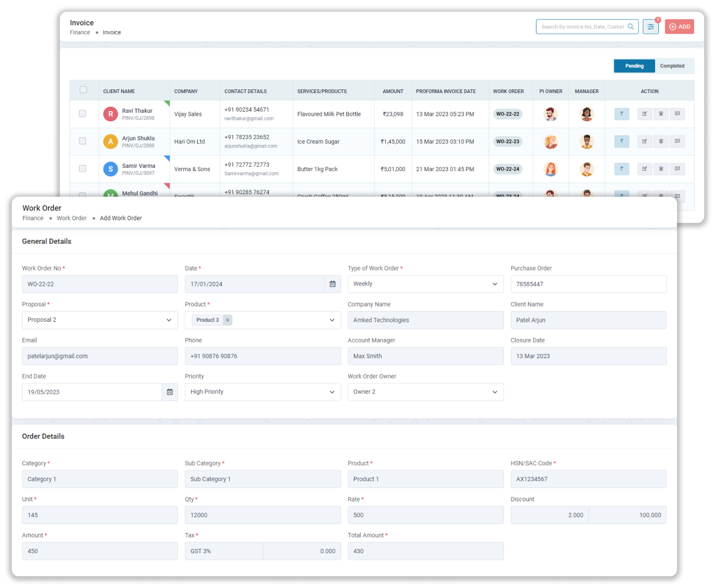The height and width of the screenshot is (588, 716).
Task: Open the End Date calendar picker icon
Action: 170,392
